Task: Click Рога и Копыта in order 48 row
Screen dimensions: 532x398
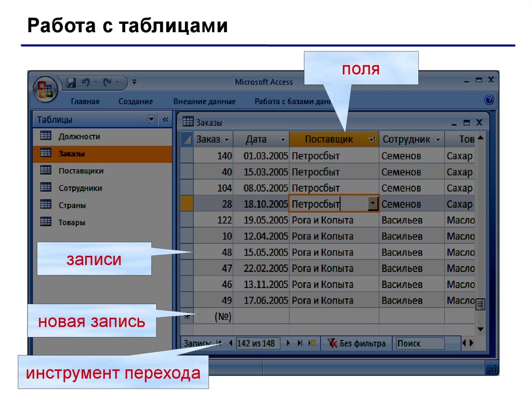Action: [334, 253]
